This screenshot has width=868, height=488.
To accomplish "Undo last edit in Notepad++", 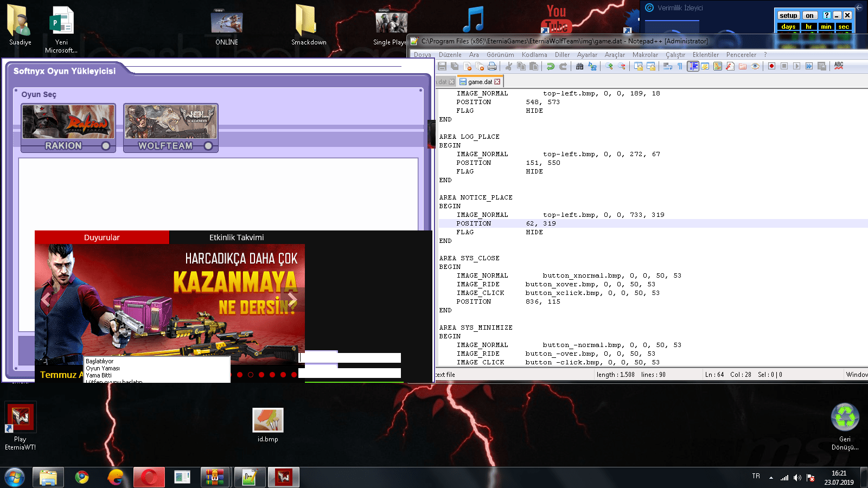I will [551, 66].
